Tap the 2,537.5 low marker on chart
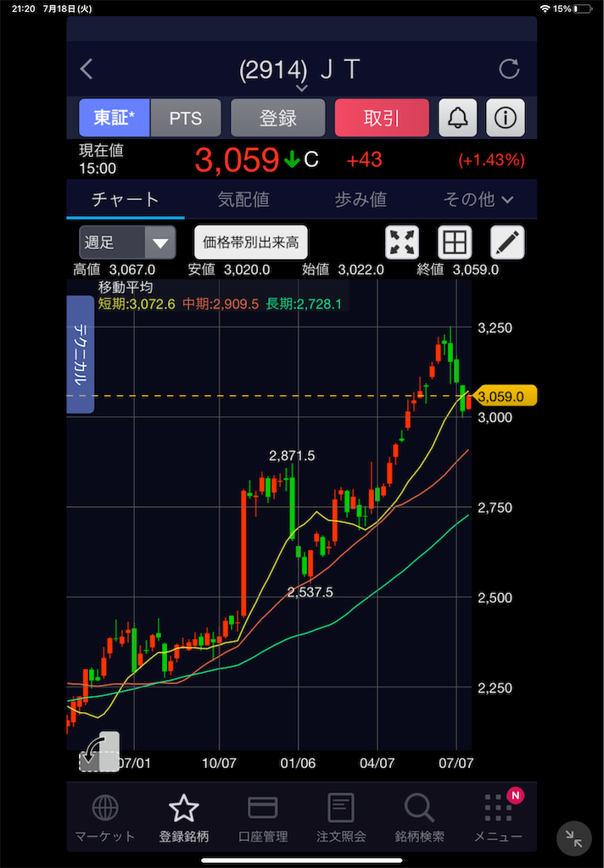The width and height of the screenshot is (604, 868). 310,593
